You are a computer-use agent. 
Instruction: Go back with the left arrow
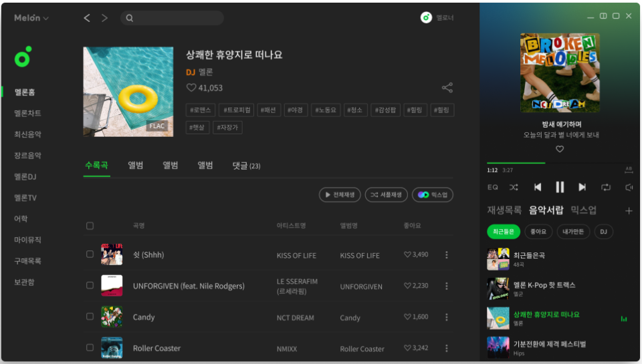coord(87,18)
